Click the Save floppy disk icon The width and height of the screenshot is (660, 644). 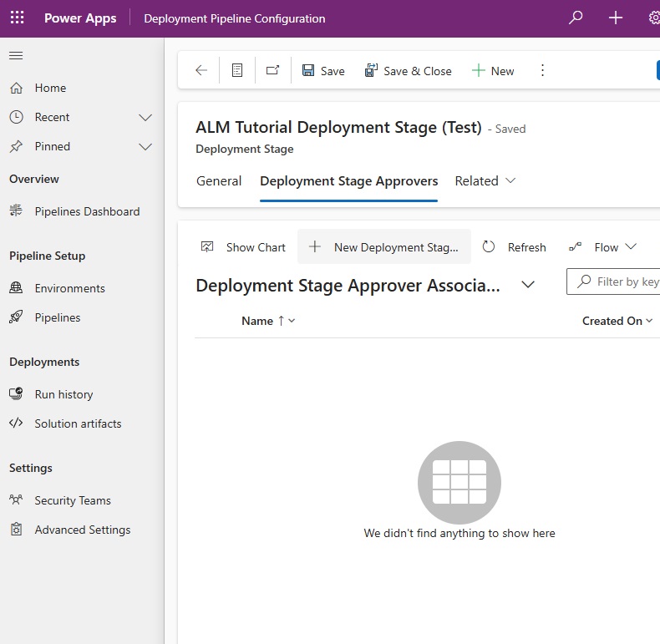click(x=308, y=70)
